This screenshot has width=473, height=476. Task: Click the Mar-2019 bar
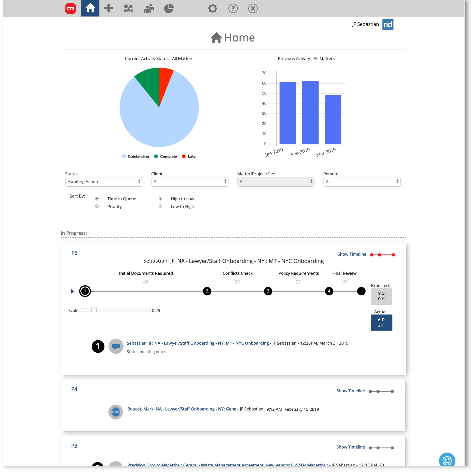pos(333,120)
